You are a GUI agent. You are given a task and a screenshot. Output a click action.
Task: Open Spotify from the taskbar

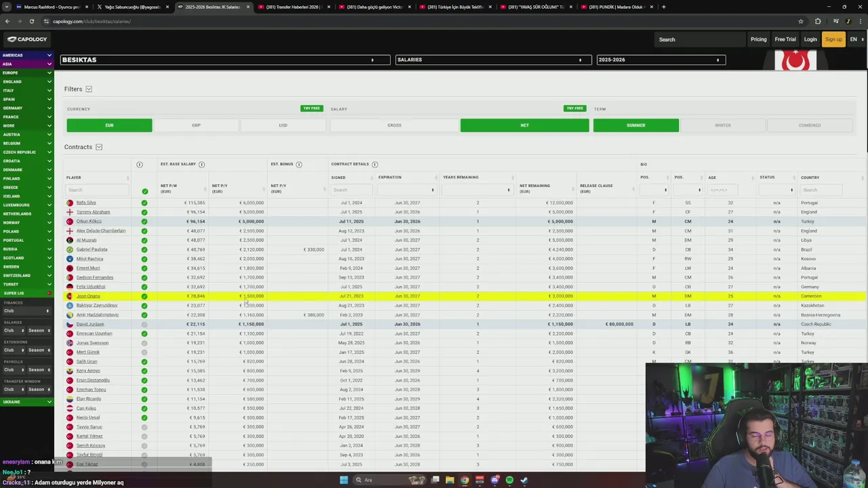point(509,480)
